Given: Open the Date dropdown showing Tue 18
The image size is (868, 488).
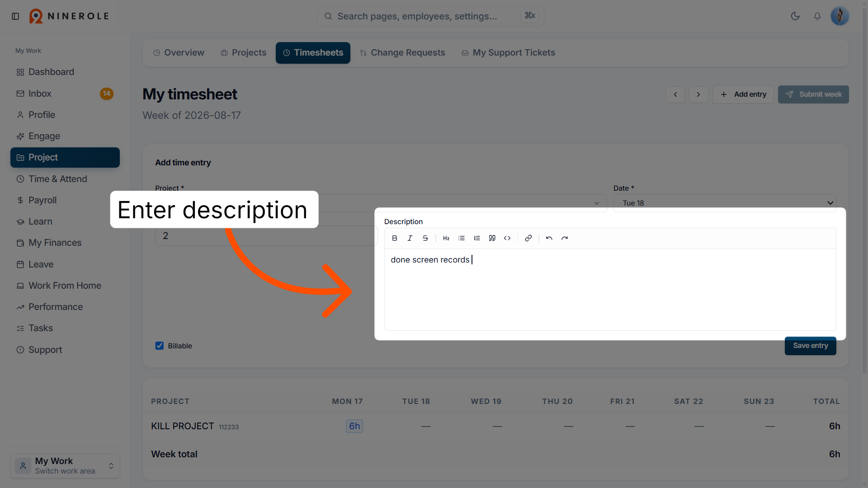Looking at the screenshot, I should 725,203.
